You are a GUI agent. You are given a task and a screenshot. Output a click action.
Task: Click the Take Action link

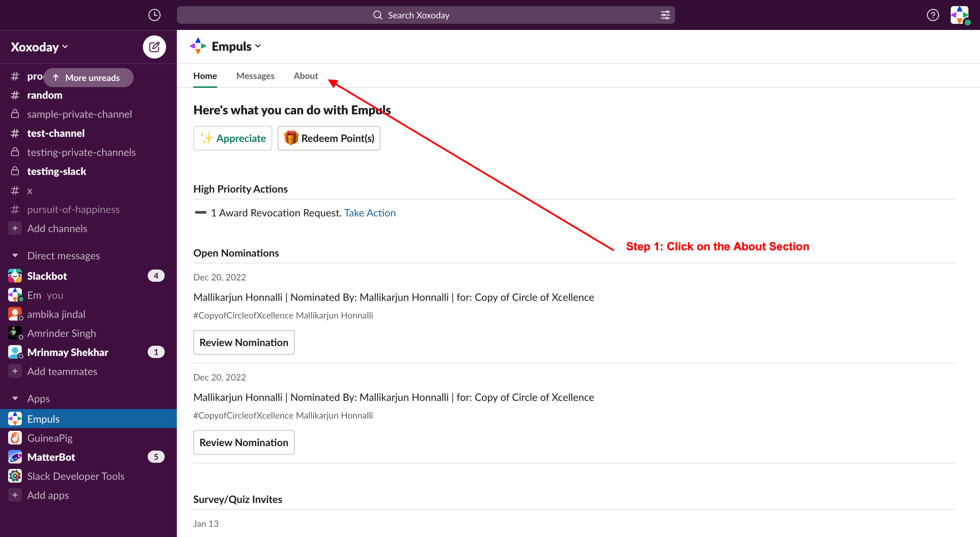point(370,213)
